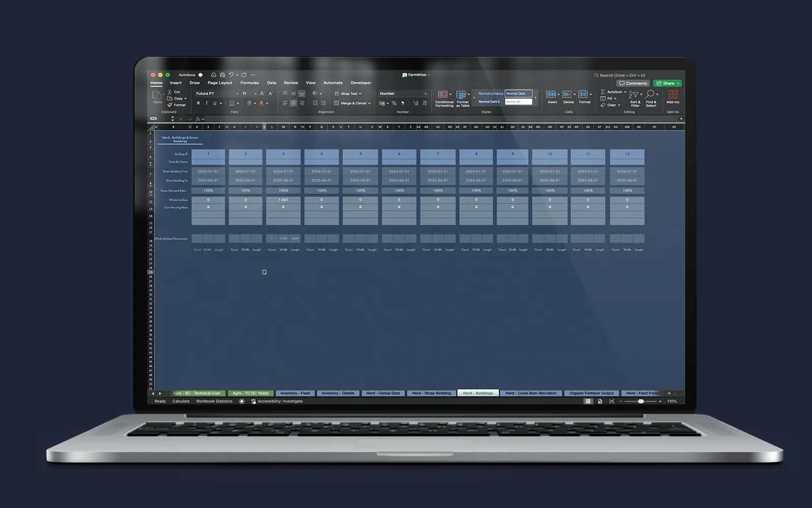Screen dimensions: 812x508
Task: Apply Underline formatting
Action: [x=215, y=103]
